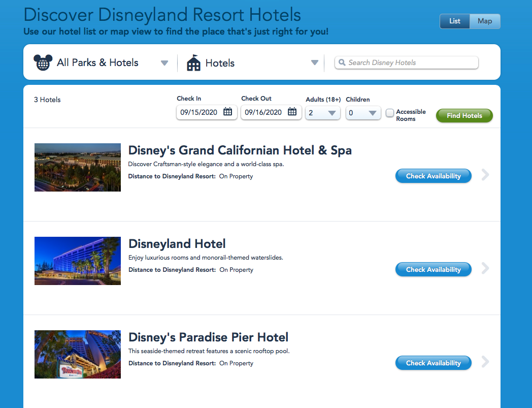Expand the All Parks & Hotels dropdown
Viewport: 532px width, 408px height.
164,63
